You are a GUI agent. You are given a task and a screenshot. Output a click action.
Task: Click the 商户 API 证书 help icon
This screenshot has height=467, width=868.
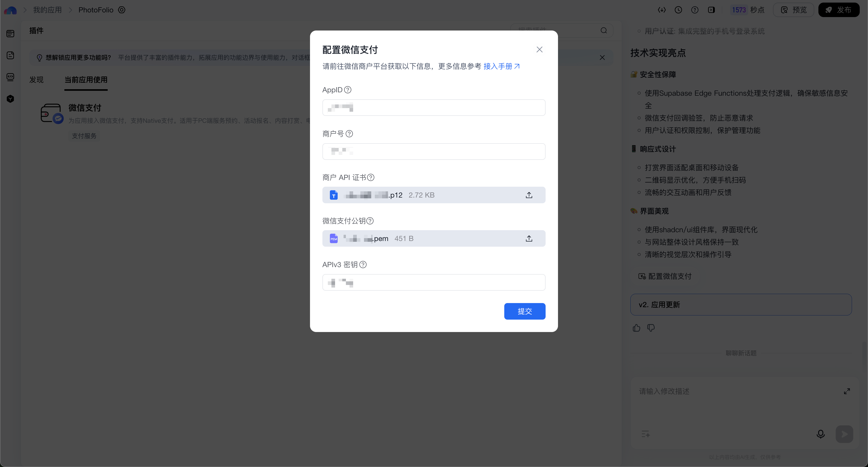(371, 177)
